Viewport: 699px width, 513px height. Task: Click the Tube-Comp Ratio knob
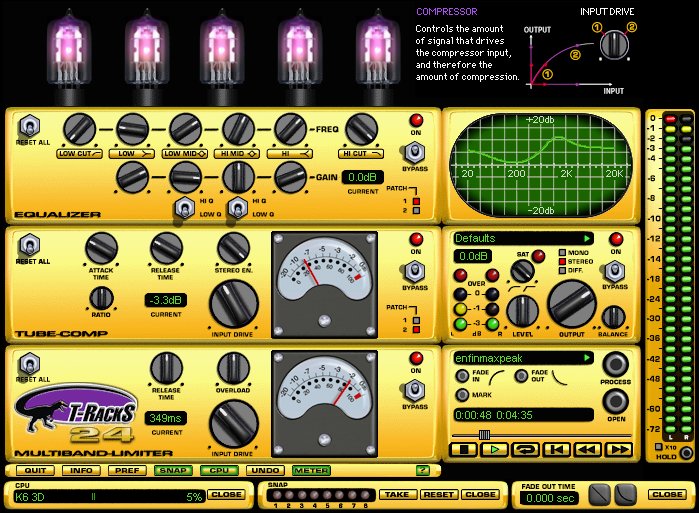pyautogui.click(x=101, y=298)
